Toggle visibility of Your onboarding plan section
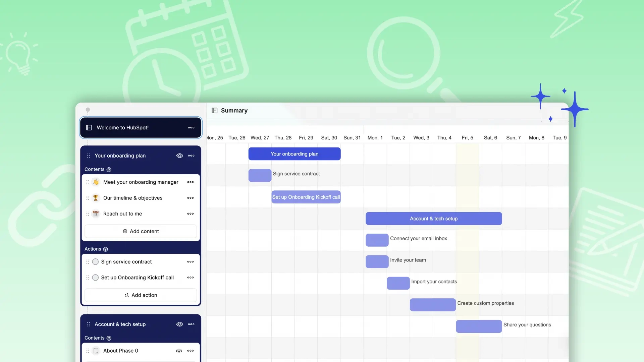644x362 pixels. 180,156
